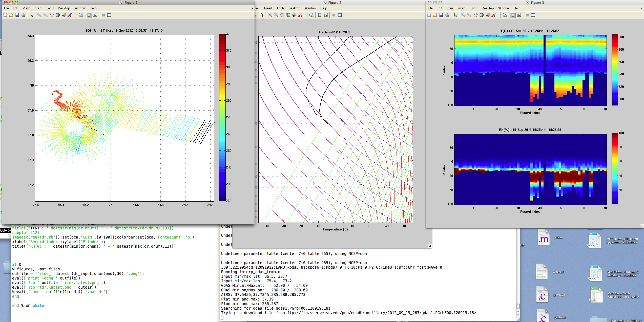The height and width of the screenshot is (322, 644).
Task: Open Desktop menu in Figure 3
Action: (487, 8)
